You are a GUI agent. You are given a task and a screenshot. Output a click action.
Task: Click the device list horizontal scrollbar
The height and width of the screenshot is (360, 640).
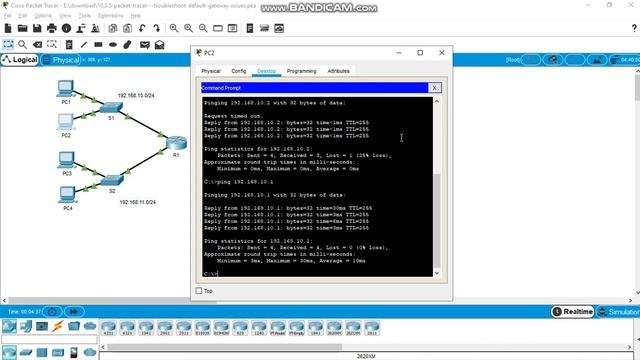click(224, 347)
